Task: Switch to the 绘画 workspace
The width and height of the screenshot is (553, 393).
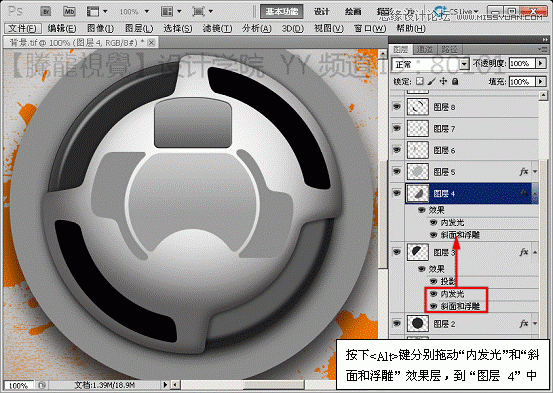Action: (x=353, y=12)
